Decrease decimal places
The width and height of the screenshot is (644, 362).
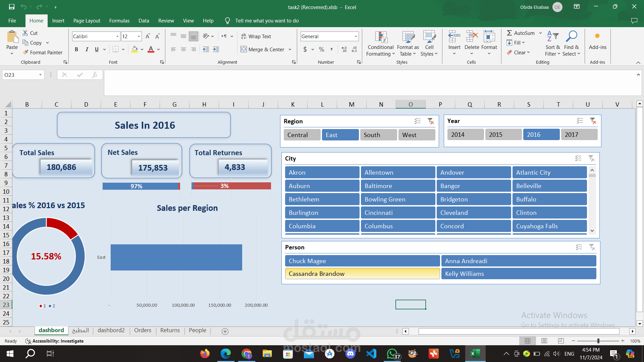pyautogui.click(x=354, y=49)
